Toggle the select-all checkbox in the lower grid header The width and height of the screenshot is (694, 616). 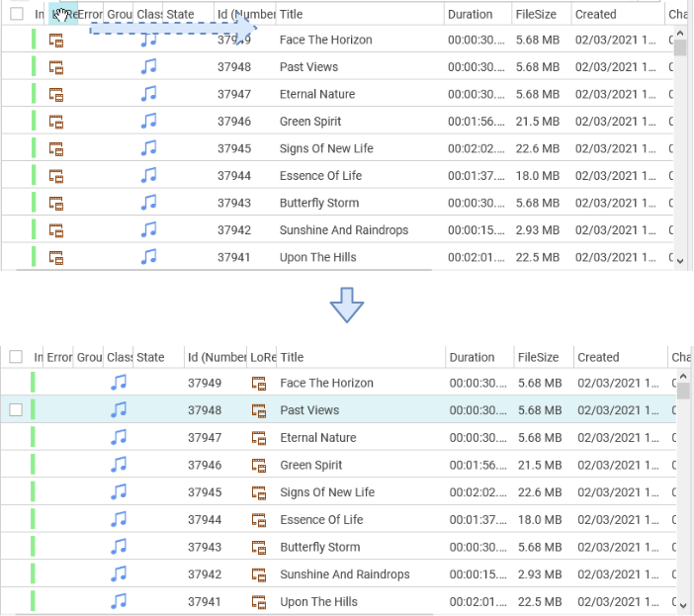16,358
